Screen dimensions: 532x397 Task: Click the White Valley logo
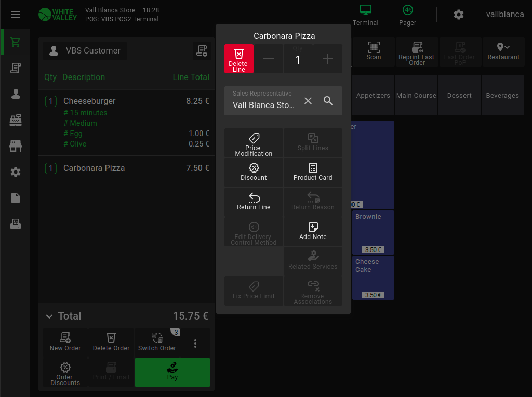(x=58, y=15)
